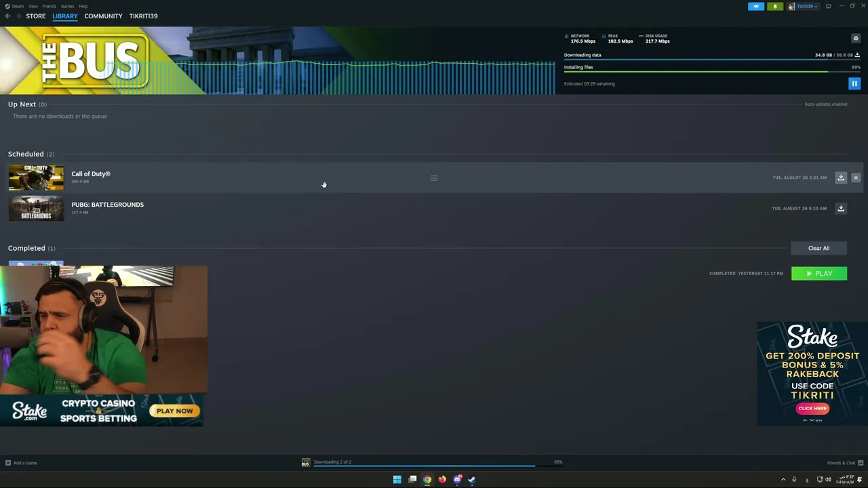Viewport: 868px width, 488px height.
Task: Switch to Big Picture mode icon
Action: [x=828, y=6]
